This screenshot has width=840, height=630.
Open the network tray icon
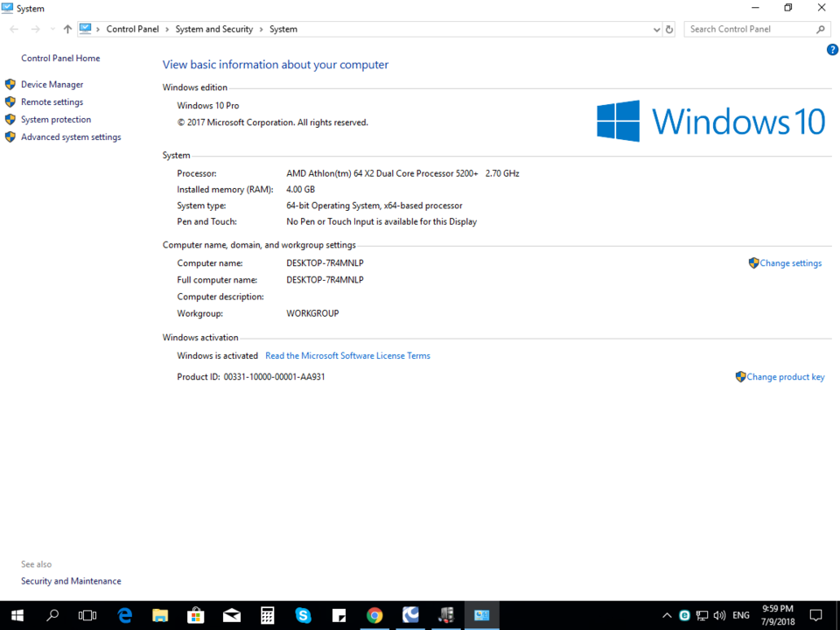[x=702, y=615]
